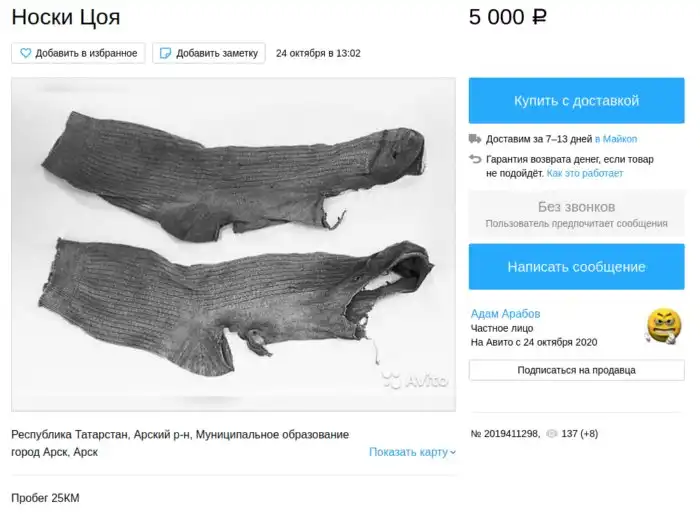The height and width of the screenshot is (518, 700).
Task: Click the Добавить в избранное button
Action: pos(78,53)
